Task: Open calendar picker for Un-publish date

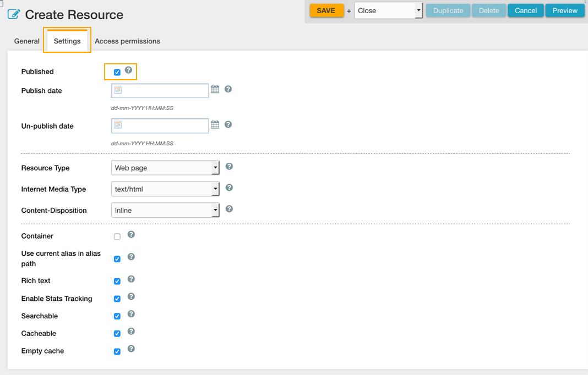Action: pyautogui.click(x=215, y=125)
